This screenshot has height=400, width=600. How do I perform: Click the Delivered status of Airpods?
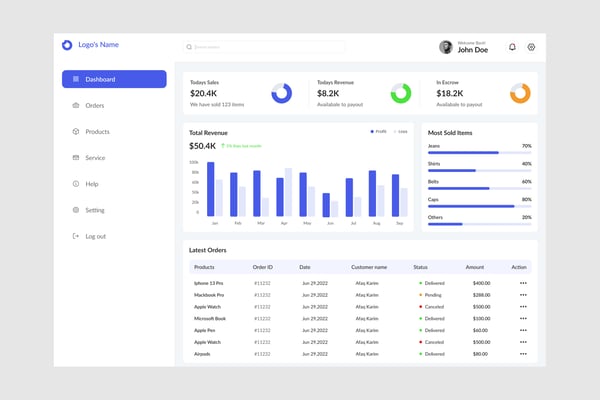434,354
